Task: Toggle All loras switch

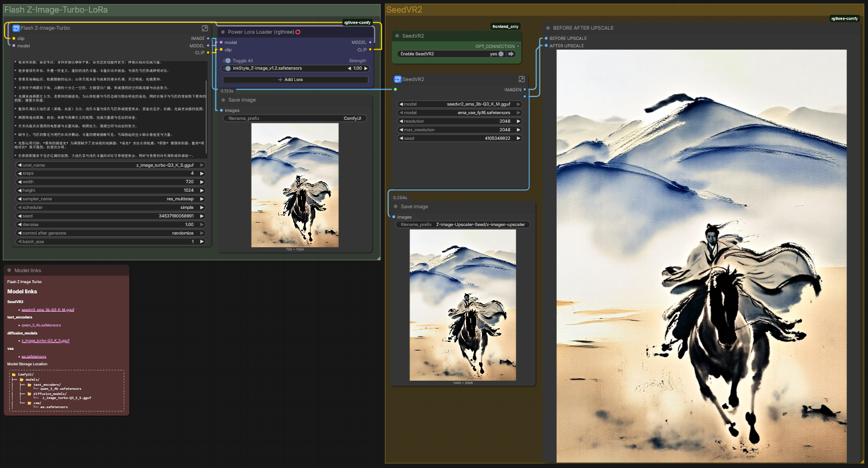Action: pos(228,60)
